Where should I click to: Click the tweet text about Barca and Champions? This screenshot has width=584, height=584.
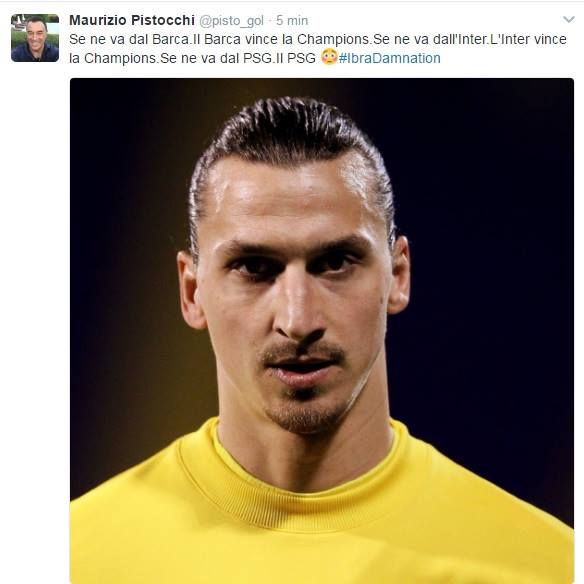318,48
